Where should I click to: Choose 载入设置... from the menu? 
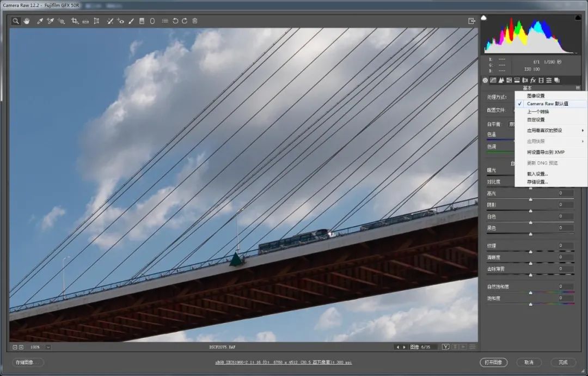pyautogui.click(x=537, y=174)
